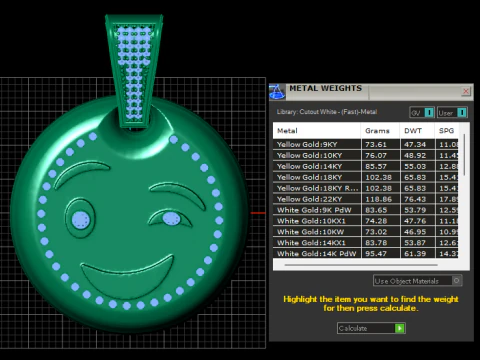The width and height of the screenshot is (480, 360).
Task: Click the SPG column header
Action: 447,131
